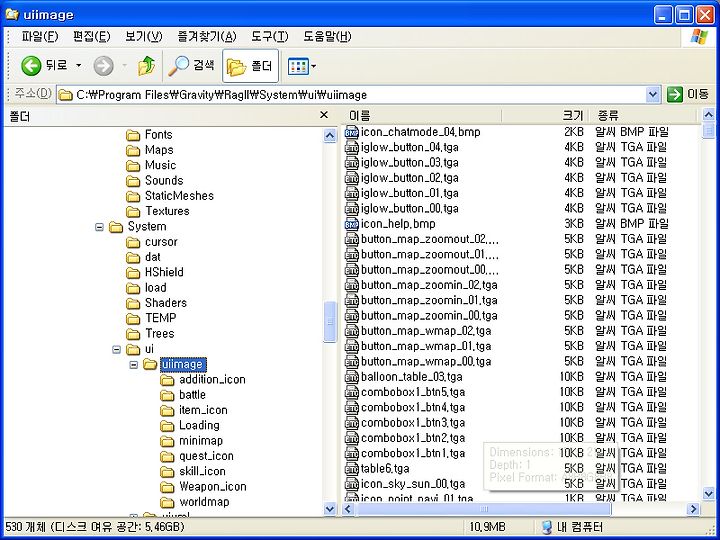The width and height of the screenshot is (720, 540).
Task: Click the address bar path field
Action: 352,95
